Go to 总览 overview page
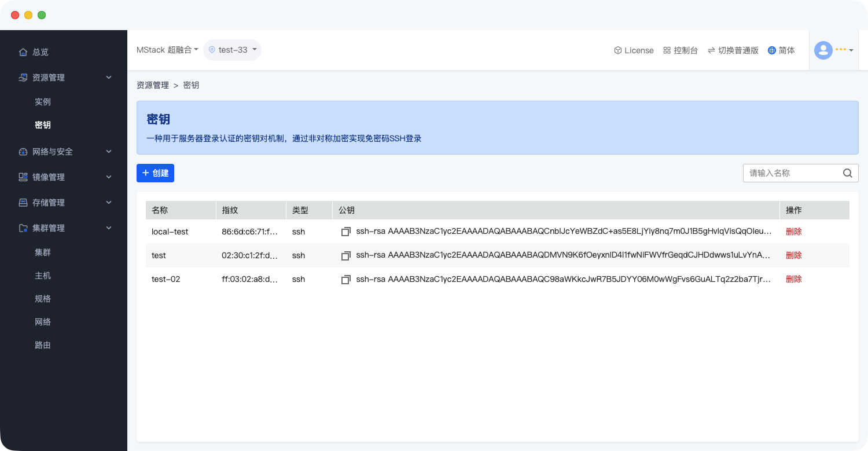The width and height of the screenshot is (868, 451). tap(40, 52)
